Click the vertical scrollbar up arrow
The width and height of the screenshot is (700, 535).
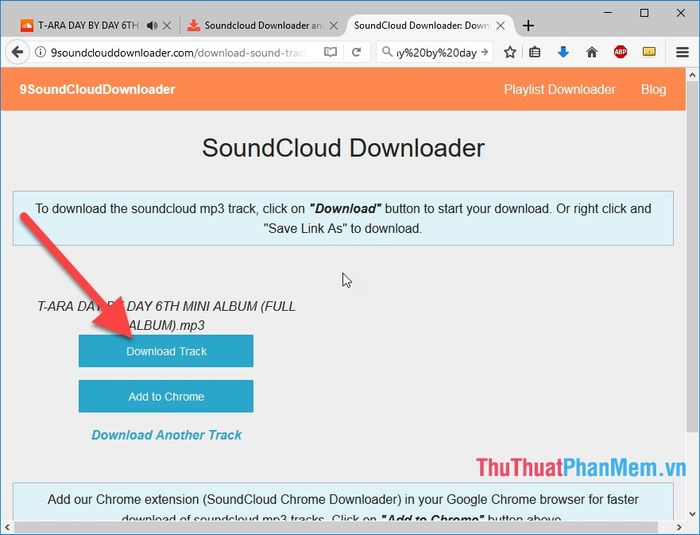pyautogui.click(x=692, y=75)
